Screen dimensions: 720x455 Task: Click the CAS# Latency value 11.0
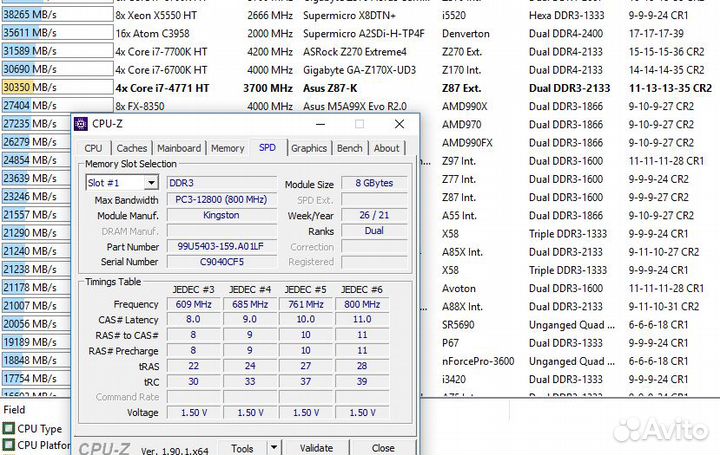[x=362, y=319]
